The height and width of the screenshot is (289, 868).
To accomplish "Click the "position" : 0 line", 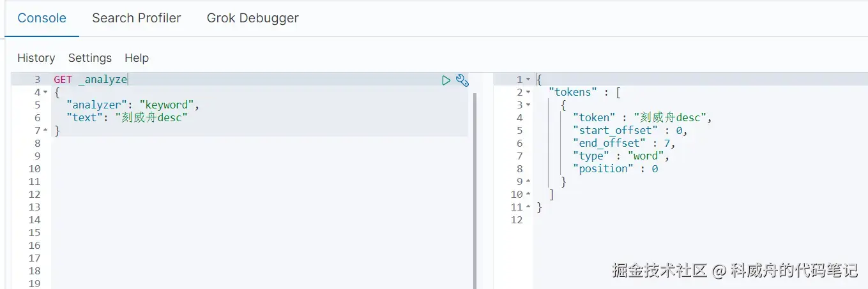I will tap(616, 169).
